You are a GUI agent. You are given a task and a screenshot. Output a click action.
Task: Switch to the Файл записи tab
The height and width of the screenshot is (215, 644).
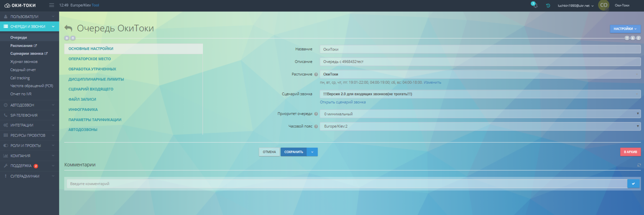(82, 99)
